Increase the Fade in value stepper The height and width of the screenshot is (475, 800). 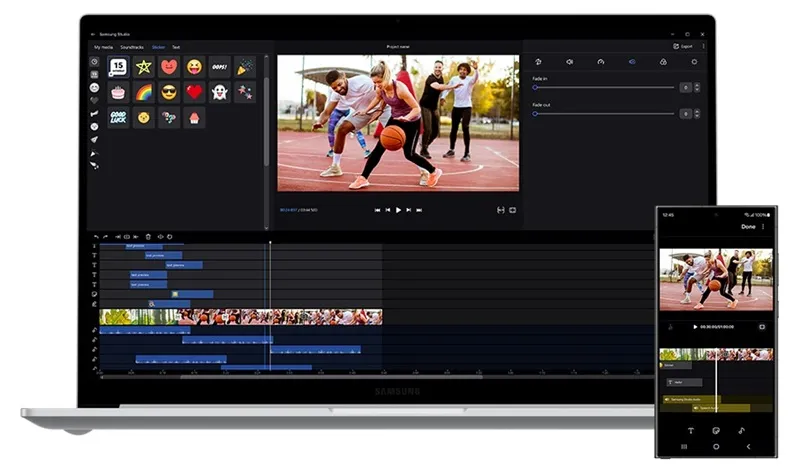(696, 85)
